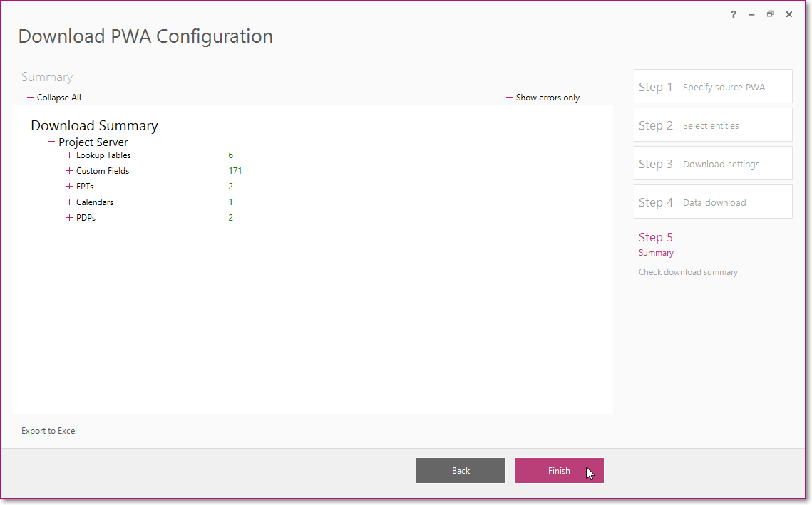The width and height of the screenshot is (812, 505).
Task: Select the Calendars label
Action: [95, 202]
